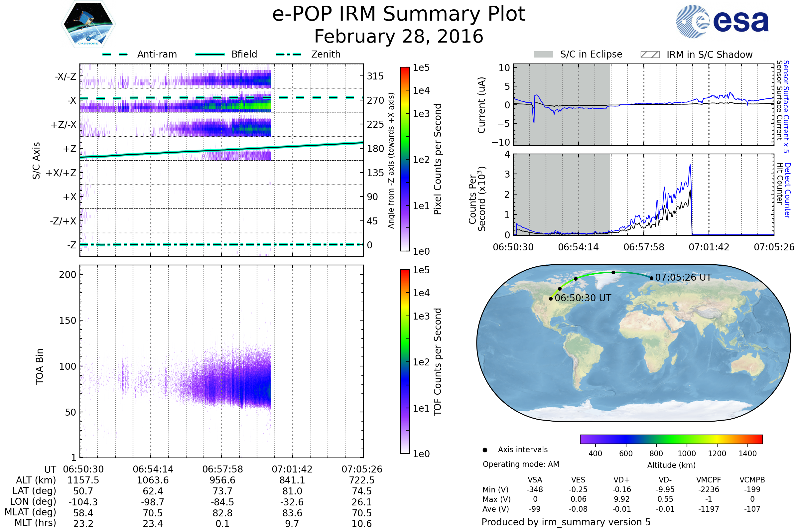Click the gray S/C in Eclipse swatch
The width and height of the screenshot is (798, 532).
tap(543, 55)
